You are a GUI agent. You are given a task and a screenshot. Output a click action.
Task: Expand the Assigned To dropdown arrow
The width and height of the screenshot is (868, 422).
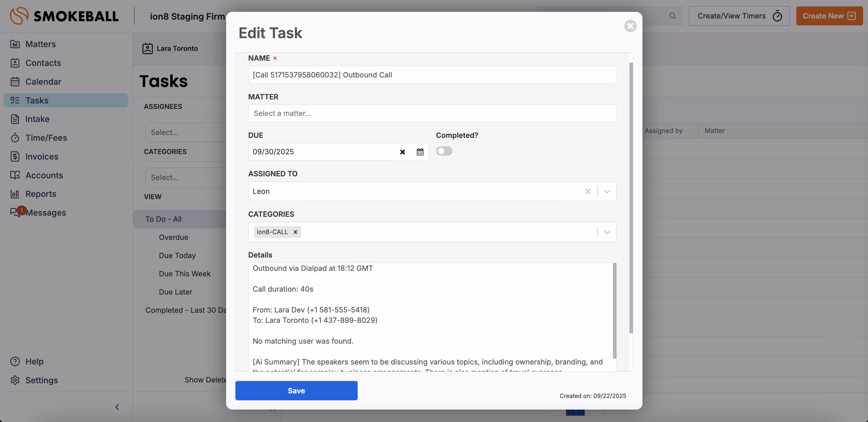(607, 192)
